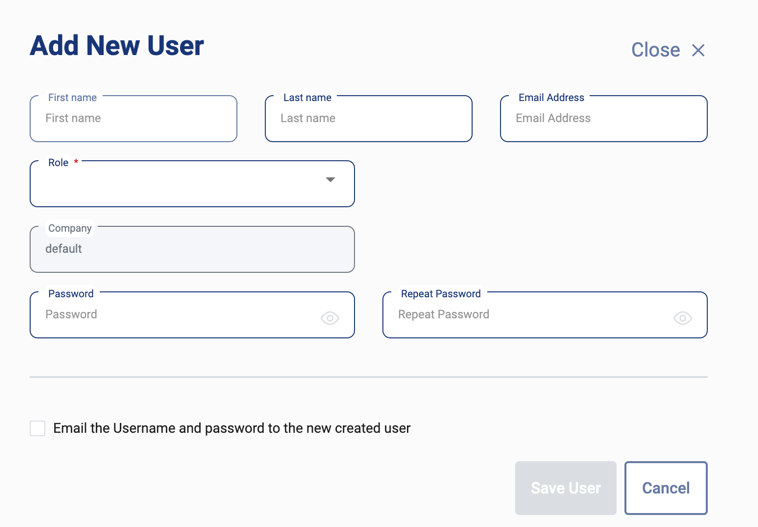Select the Email Address input field
758x527 pixels.
(603, 119)
